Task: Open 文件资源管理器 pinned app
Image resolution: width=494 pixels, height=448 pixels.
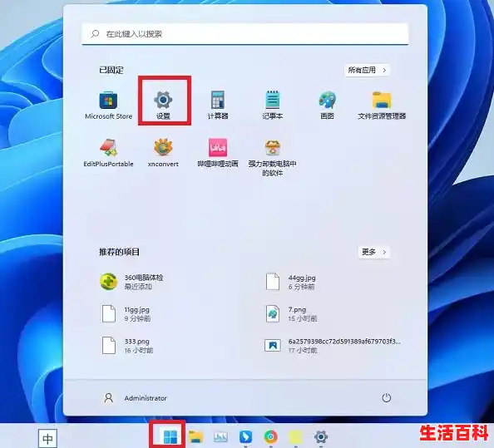Action: (x=382, y=106)
